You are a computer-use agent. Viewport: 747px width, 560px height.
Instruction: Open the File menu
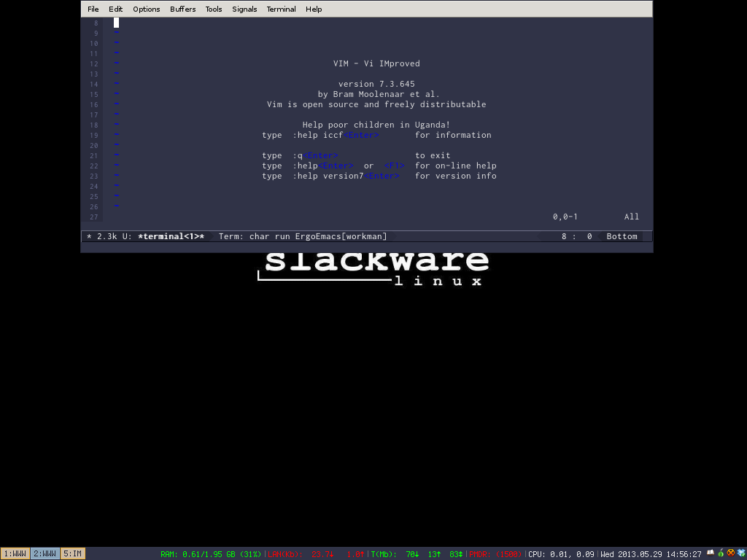tap(93, 9)
